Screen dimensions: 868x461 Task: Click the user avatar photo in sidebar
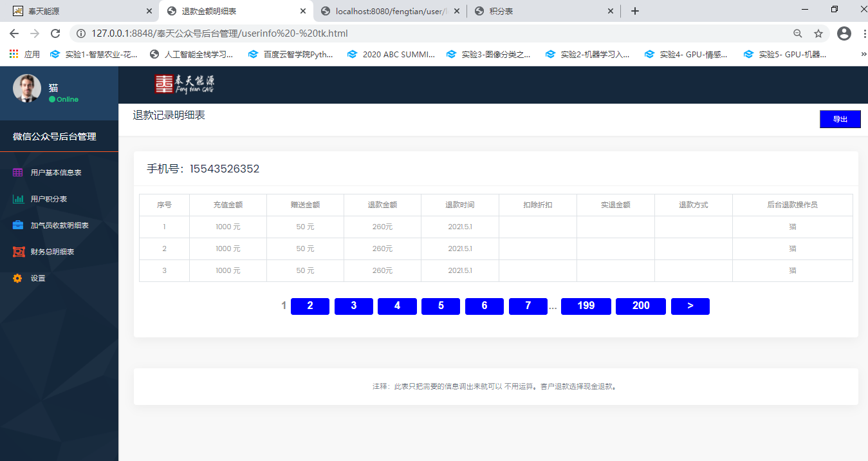[27, 88]
